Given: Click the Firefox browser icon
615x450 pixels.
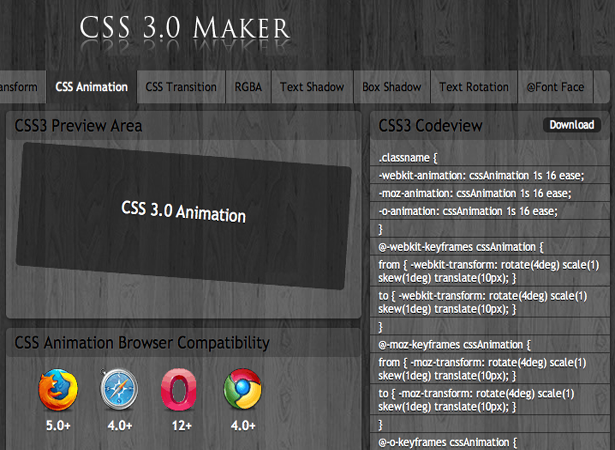Looking at the screenshot, I should click(58, 389).
